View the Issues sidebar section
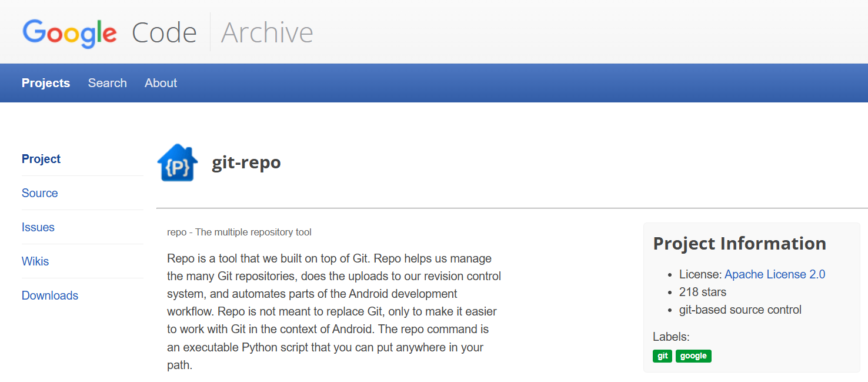The width and height of the screenshot is (868, 382). pyautogui.click(x=38, y=227)
